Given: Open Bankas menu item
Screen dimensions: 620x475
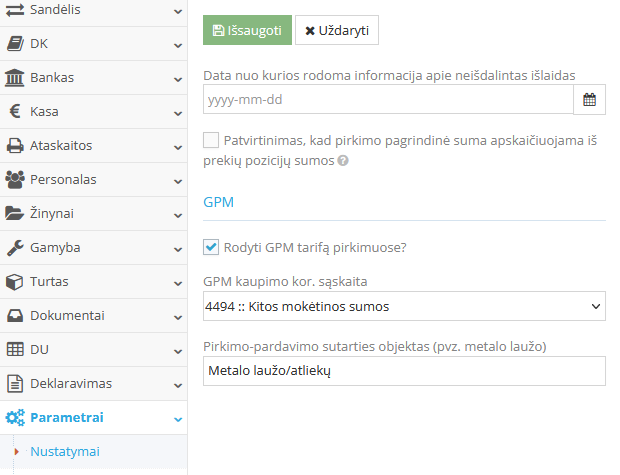Looking at the screenshot, I should 93,78.
